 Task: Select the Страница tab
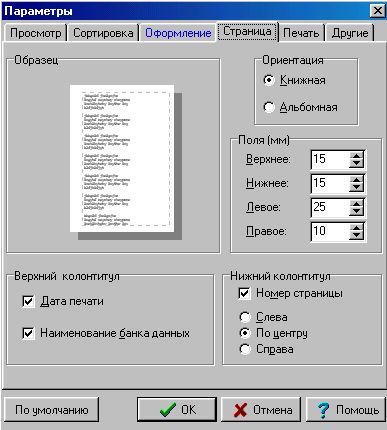click(x=247, y=32)
